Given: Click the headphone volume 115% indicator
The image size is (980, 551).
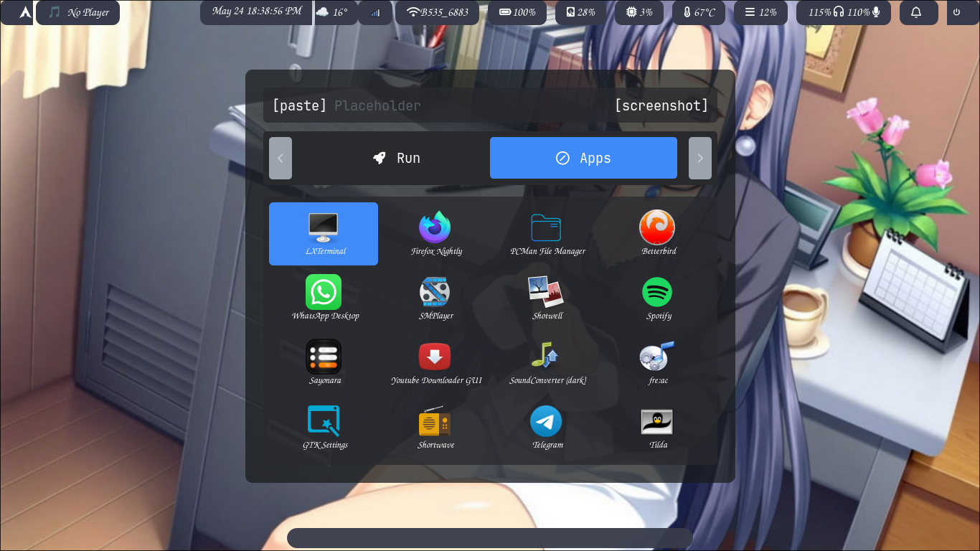Looking at the screenshot, I should [826, 12].
